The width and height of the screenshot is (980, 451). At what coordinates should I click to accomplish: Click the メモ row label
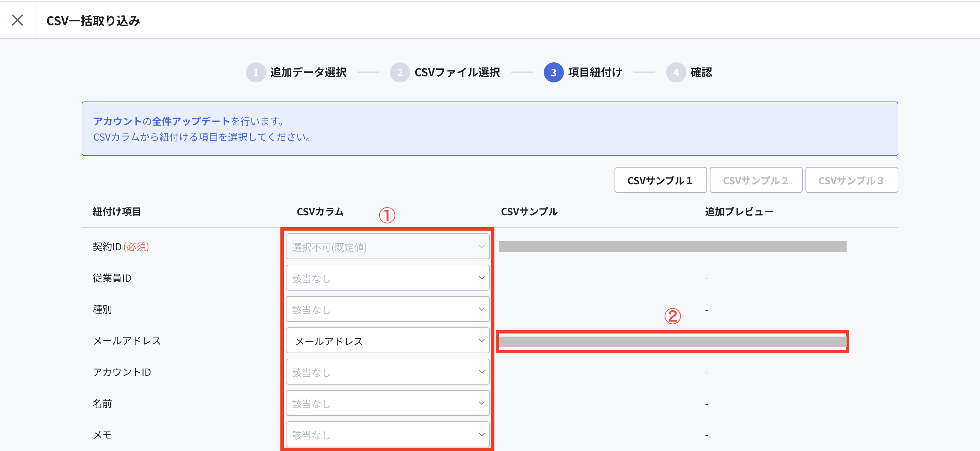(x=102, y=434)
